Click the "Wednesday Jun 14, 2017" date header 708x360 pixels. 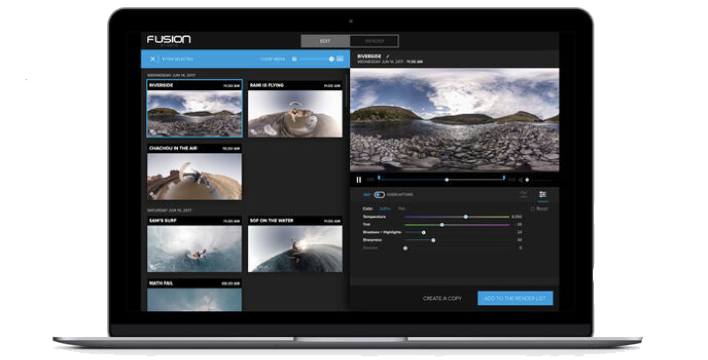coord(171,75)
